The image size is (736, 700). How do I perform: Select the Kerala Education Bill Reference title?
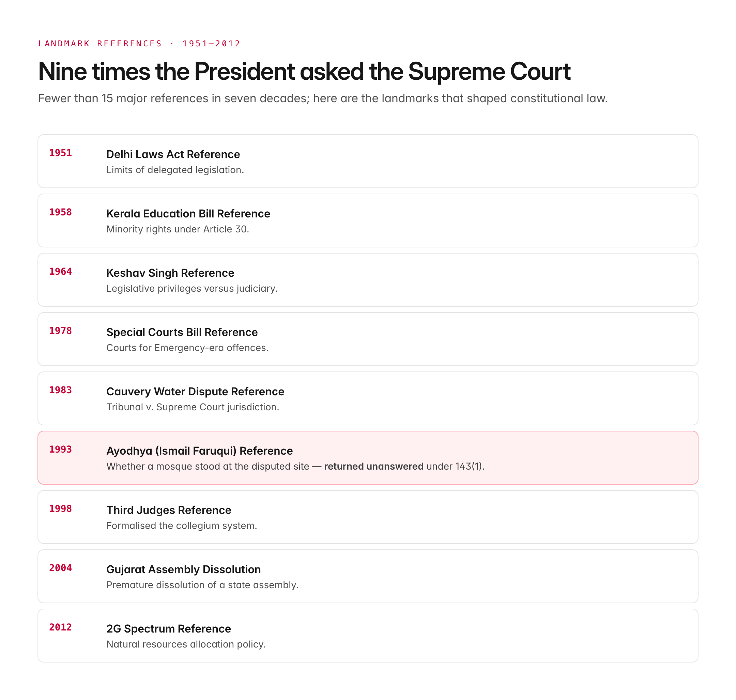[x=188, y=214]
